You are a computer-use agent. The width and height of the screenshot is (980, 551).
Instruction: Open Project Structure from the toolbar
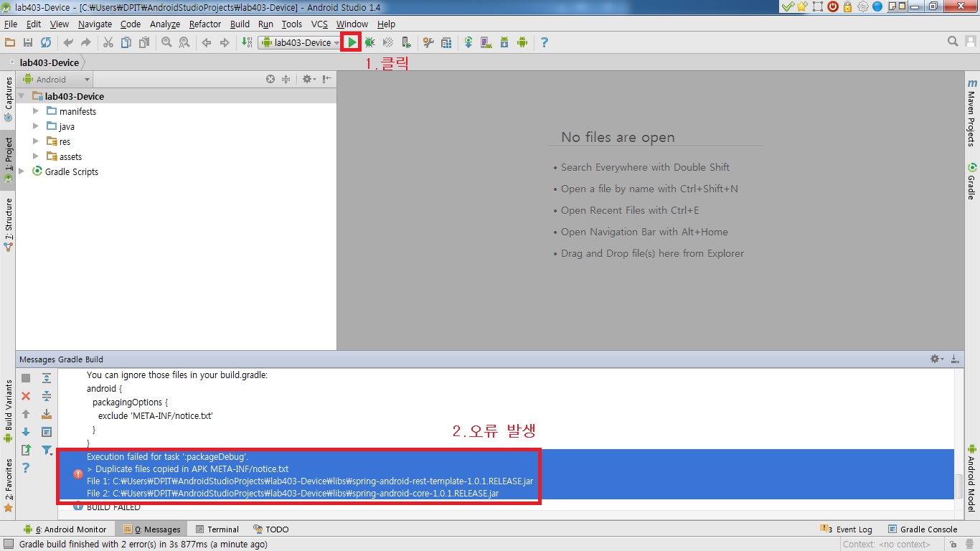(x=446, y=42)
